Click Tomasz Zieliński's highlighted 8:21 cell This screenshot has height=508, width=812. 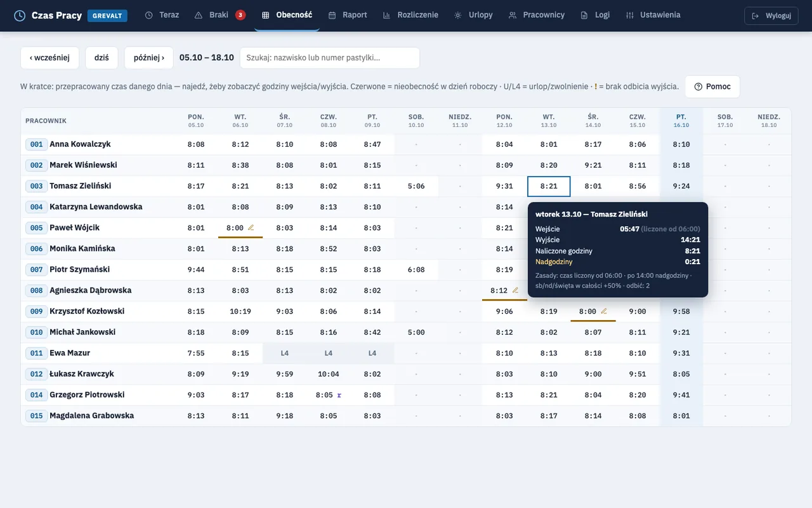point(549,187)
